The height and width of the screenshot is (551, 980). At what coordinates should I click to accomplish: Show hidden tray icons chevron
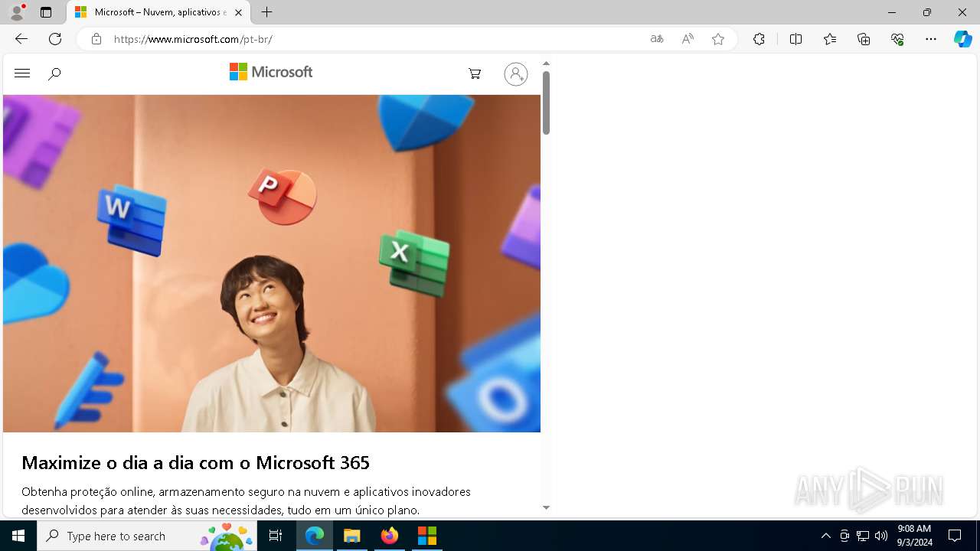[x=825, y=536]
